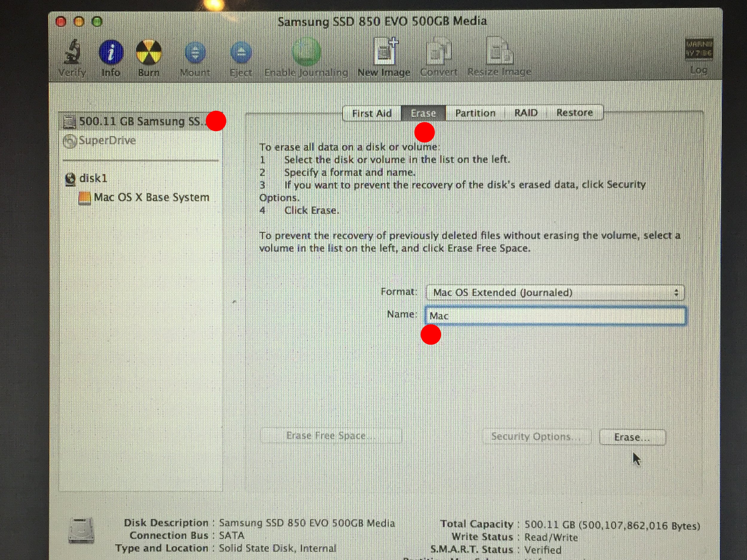Open the Format dropdown menu
The image size is (747, 560).
(555, 292)
